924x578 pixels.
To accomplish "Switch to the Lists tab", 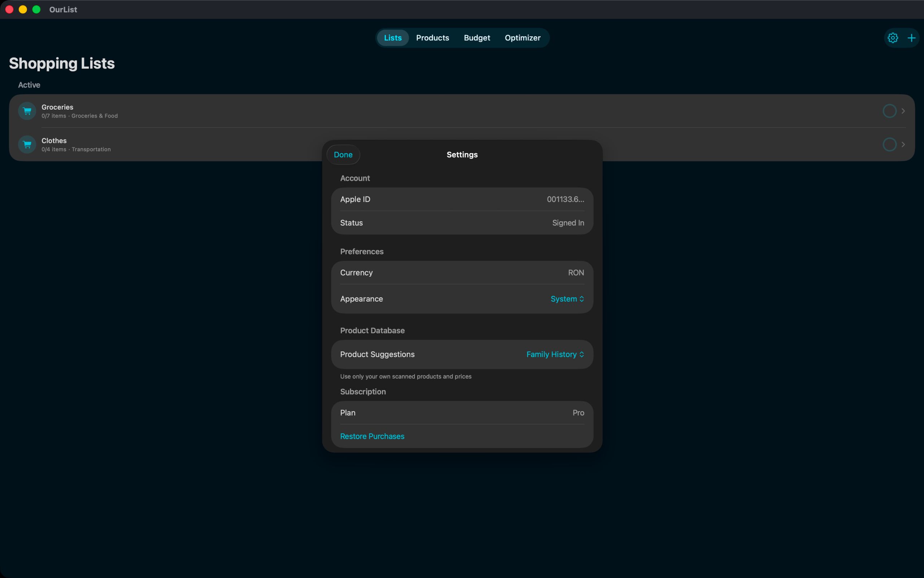I will point(392,38).
